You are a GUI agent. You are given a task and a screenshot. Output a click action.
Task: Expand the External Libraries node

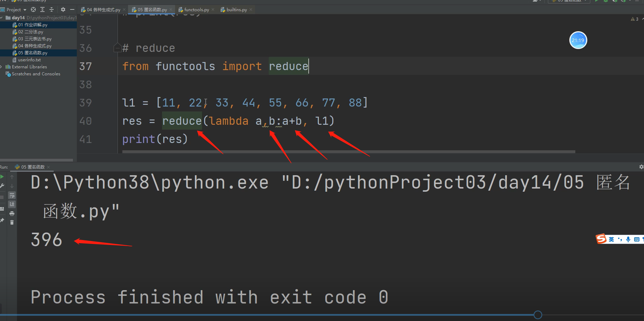click(1, 67)
